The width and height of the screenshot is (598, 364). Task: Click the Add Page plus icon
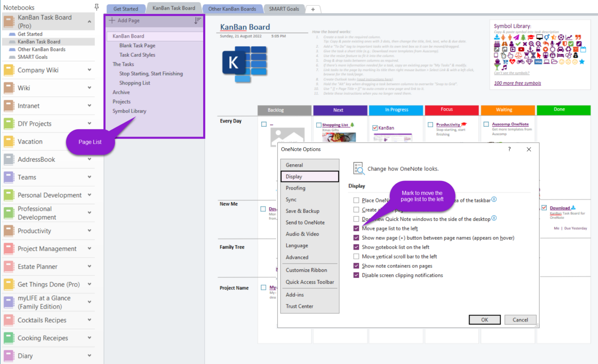pyautogui.click(x=113, y=20)
